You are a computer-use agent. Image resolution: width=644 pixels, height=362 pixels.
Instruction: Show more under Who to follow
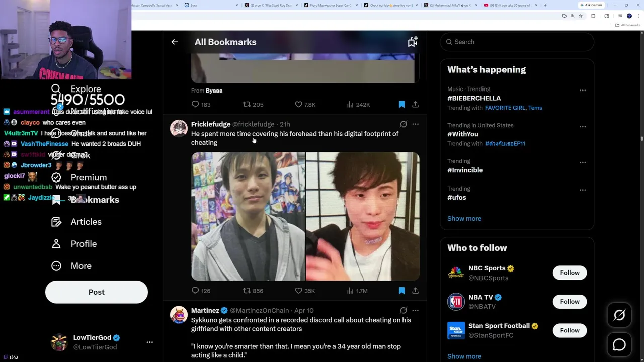click(x=464, y=356)
